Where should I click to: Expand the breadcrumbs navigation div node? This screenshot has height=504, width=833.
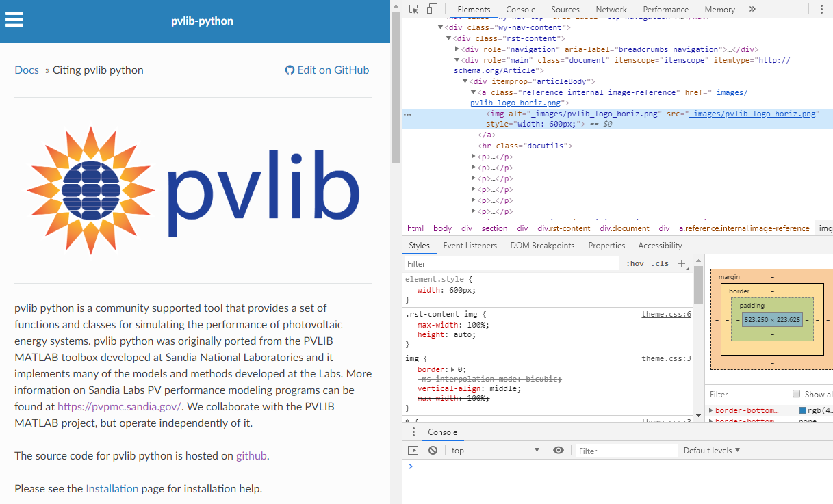pos(457,49)
